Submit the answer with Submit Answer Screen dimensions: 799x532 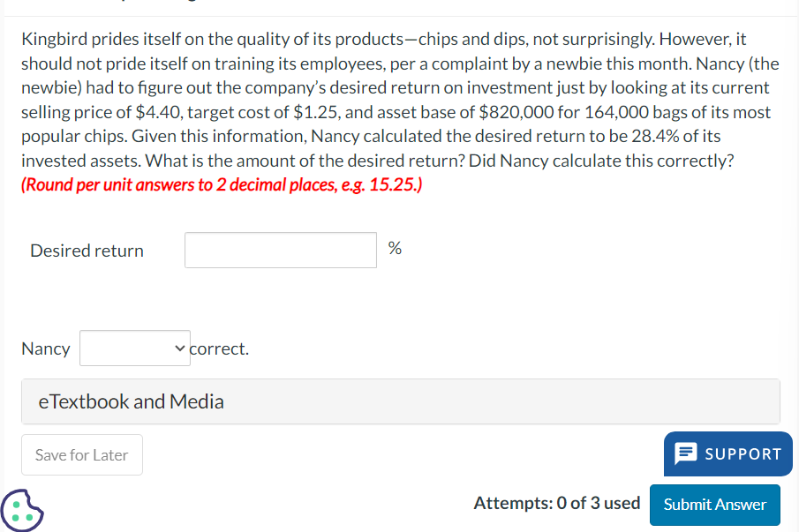click(x=714, y=505)
